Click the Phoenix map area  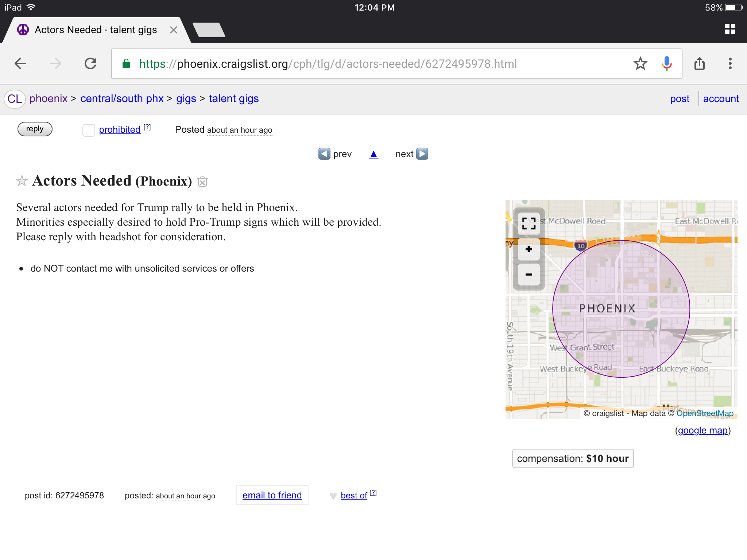point(621,309)
